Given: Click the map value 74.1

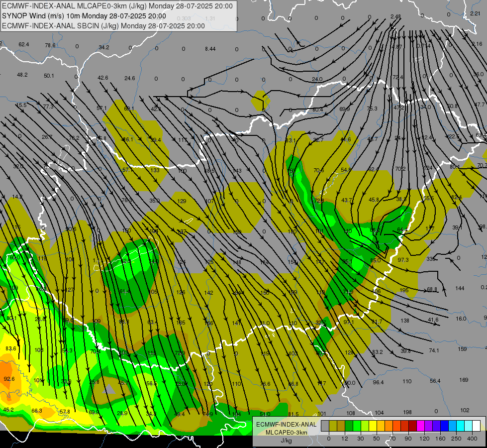Looking at the screenshot, I should (434, 350).
